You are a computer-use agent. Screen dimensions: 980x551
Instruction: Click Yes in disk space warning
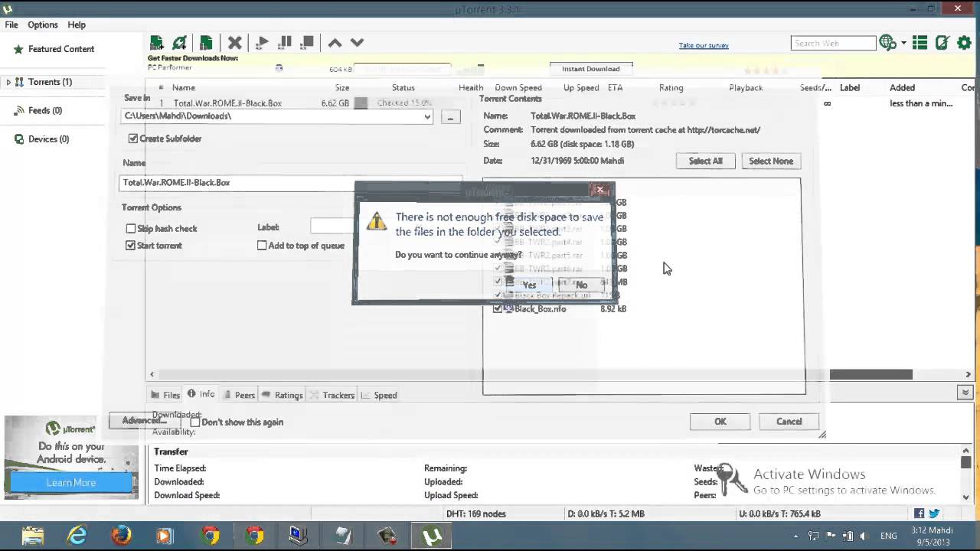[529, 285]
